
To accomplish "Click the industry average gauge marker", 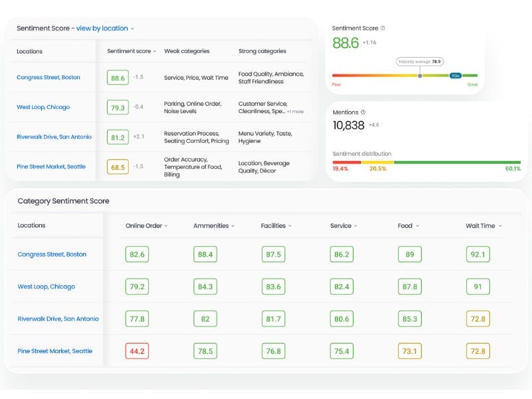I will (x=420, y=75).
